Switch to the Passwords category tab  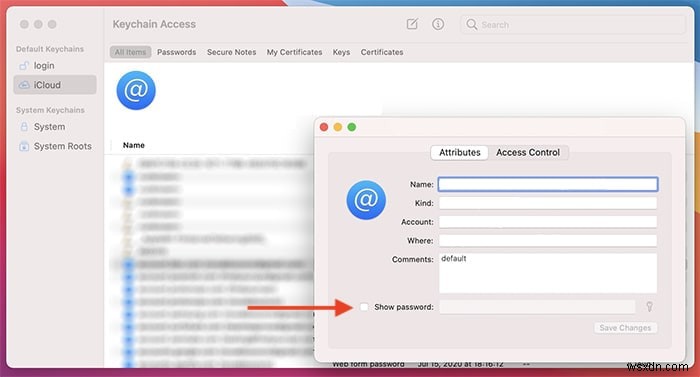pos(176,52)
